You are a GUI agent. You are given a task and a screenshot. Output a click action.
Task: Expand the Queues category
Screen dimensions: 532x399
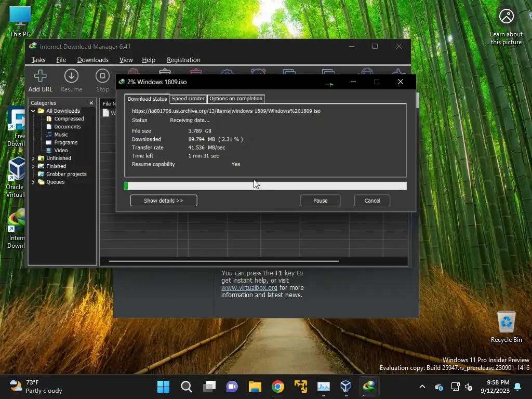tap(33, 182)
